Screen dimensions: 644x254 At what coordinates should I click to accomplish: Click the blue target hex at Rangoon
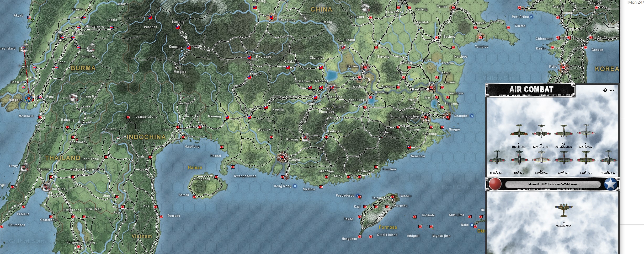[x=29, y=98]
